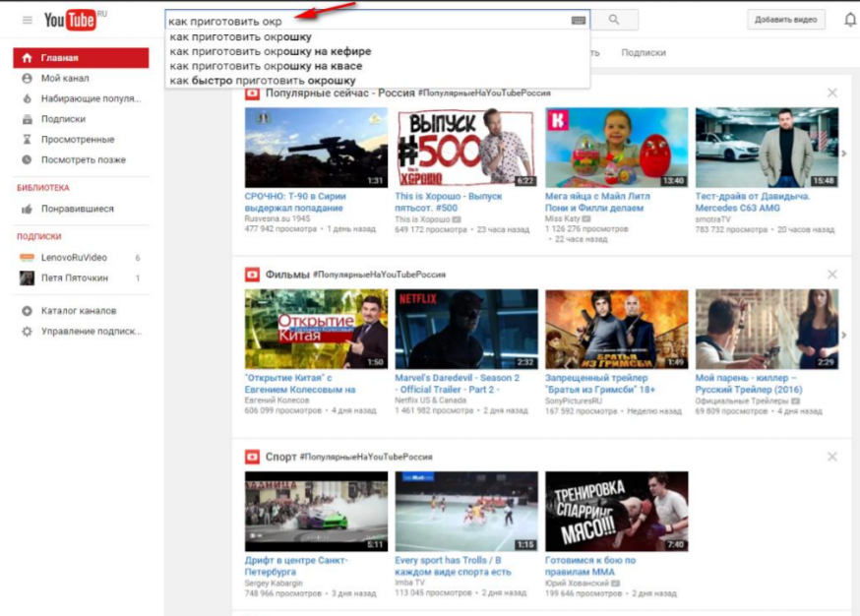Show more Популярные сейчас videos with right arrow
The image size is (860, 616).
click(844, 154)
